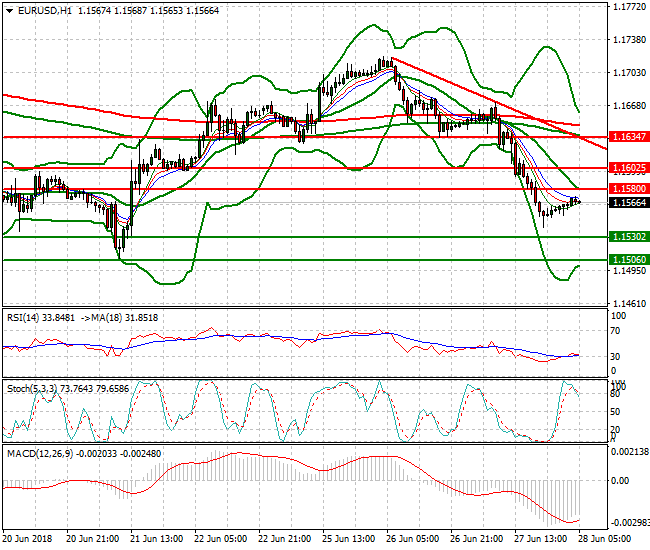
Task: Click the -0.002983 MACD scale value
Action: pyautogui.click(x=630, y=522)
